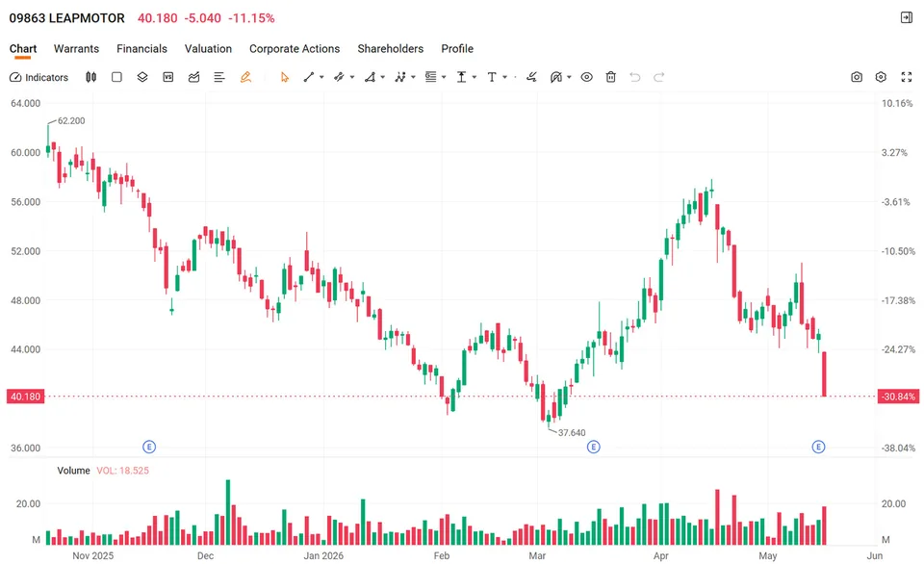The image size is (924, 564).
Task: Expand the drawing lock pen dropdown arrow
Action: [x=569, y=77]
